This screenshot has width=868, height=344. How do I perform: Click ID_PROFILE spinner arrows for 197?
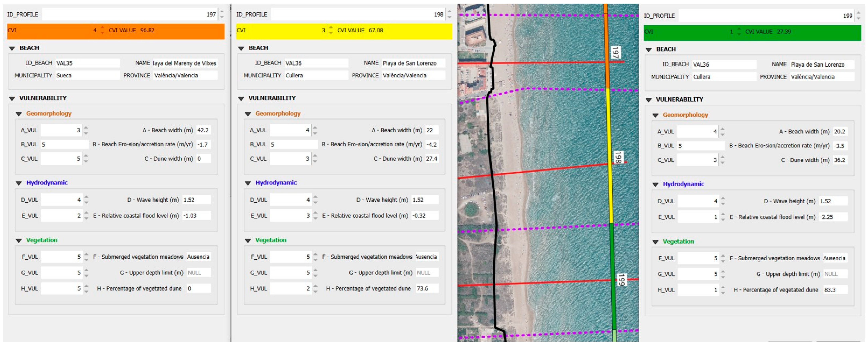[x=222, y=15]
